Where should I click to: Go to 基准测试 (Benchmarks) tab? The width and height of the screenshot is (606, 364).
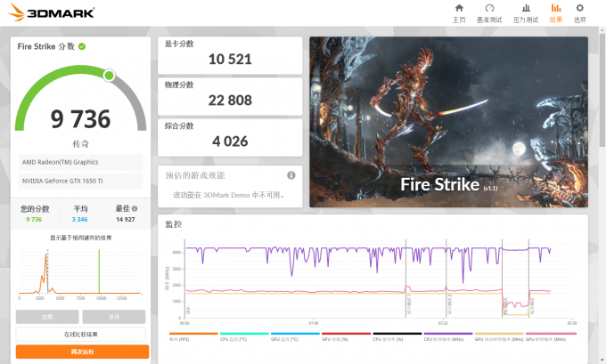[489, 13]
